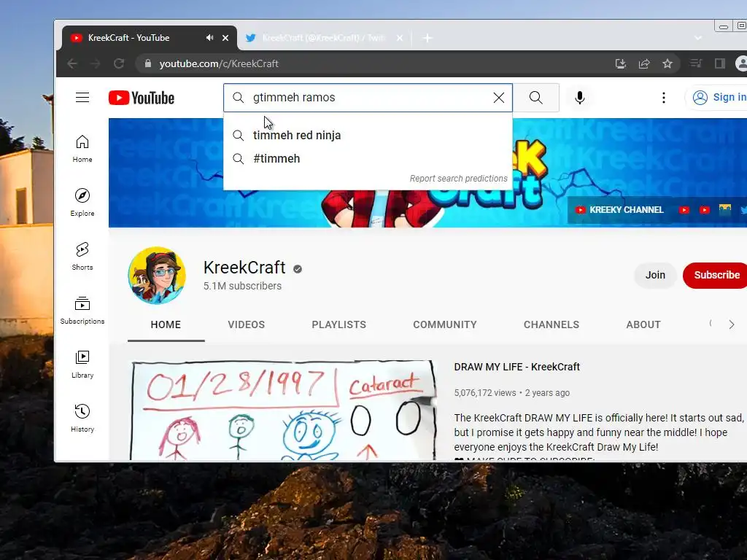This screenshot has width=747, height=560.
Task: Open the tab search dropdown chevron
Action: [698, 38]
